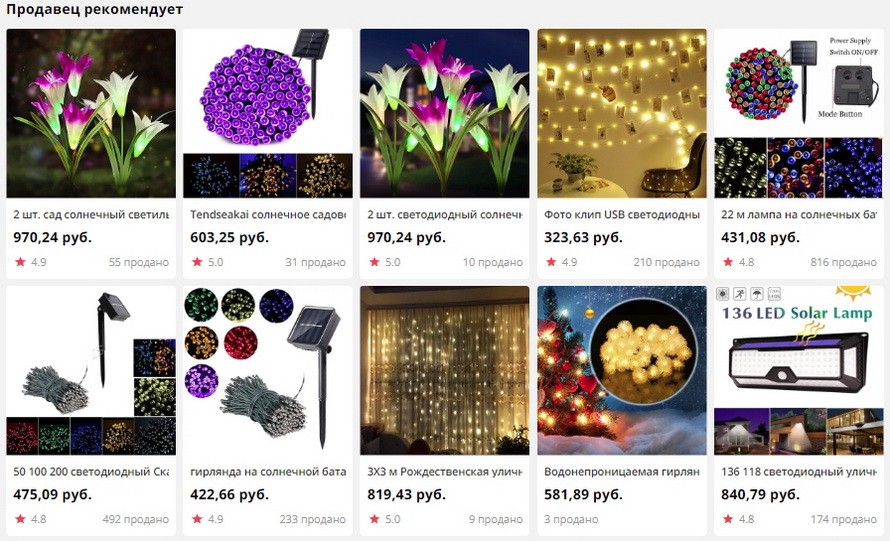
Task: Click the title '2 шт. светодиодный солнечн'
Action: 444,215
